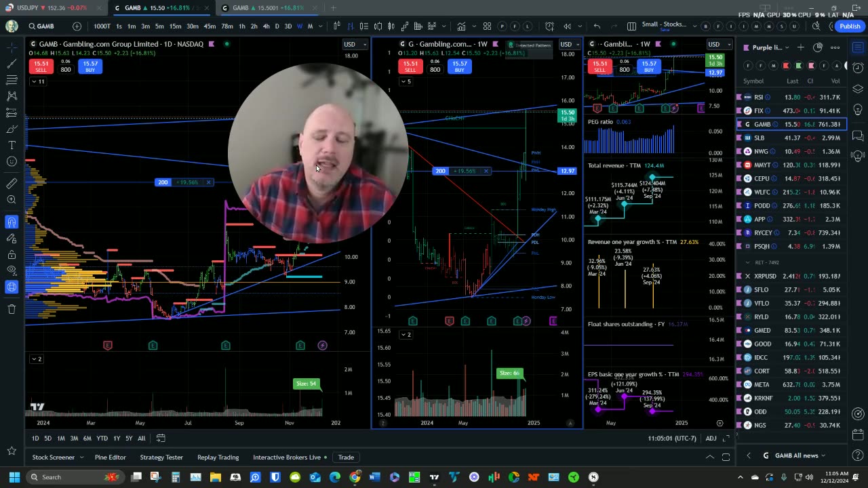
Task: Click the Windows taskbar Search box
Action: pos(75,477)
